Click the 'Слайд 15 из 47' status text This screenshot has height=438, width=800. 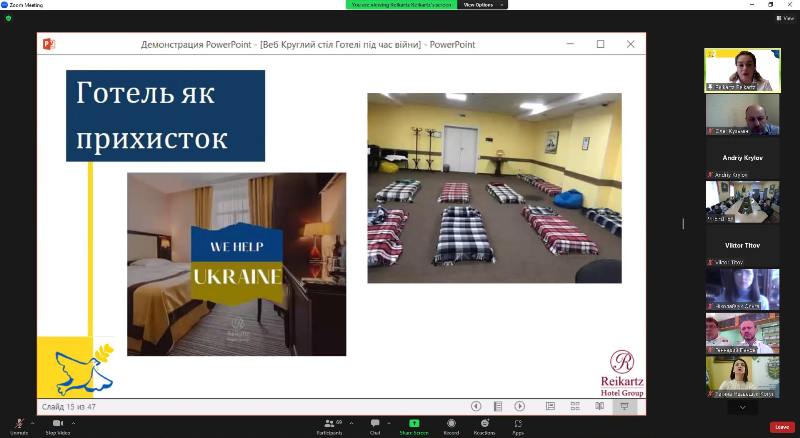(69, 407)
